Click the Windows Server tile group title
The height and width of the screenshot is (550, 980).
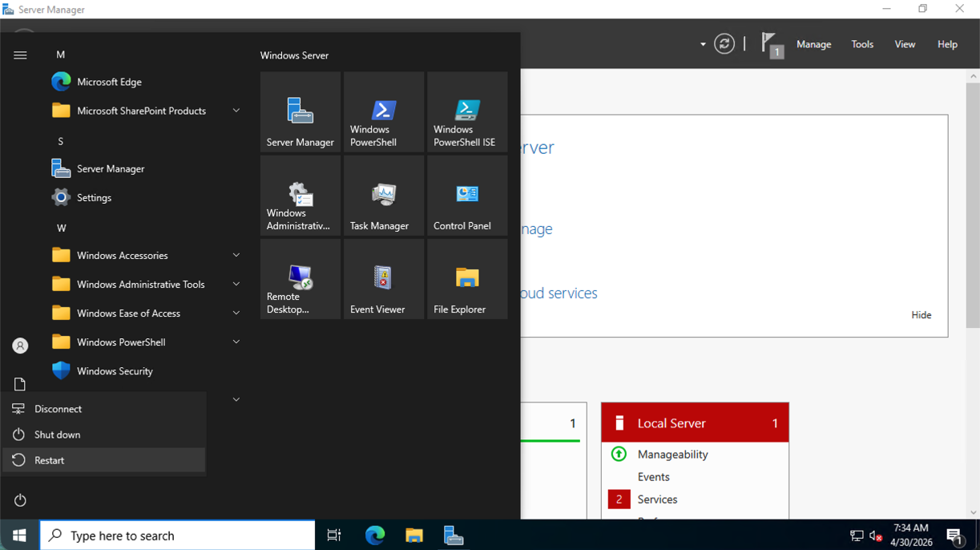pos(294,55)
